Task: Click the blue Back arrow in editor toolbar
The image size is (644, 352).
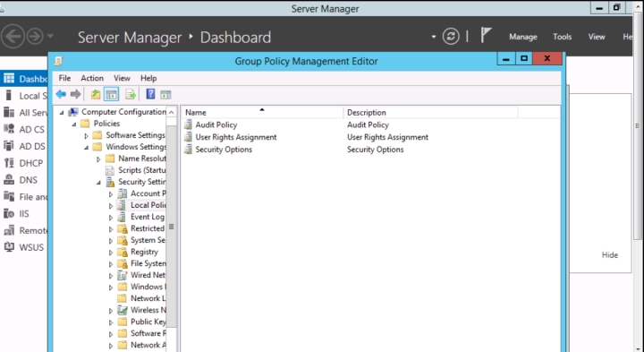Action: pyautogui.click(x=61, y=95)
